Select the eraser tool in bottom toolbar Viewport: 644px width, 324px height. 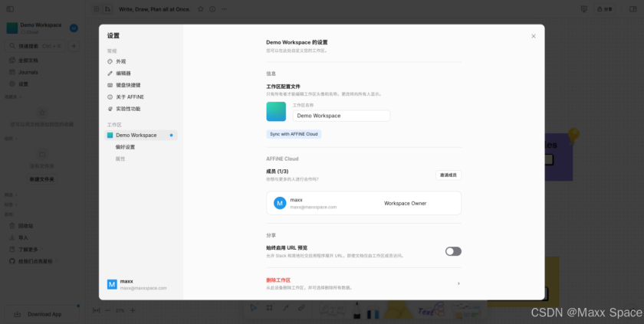pyautogui.click(x=373, y=314)
